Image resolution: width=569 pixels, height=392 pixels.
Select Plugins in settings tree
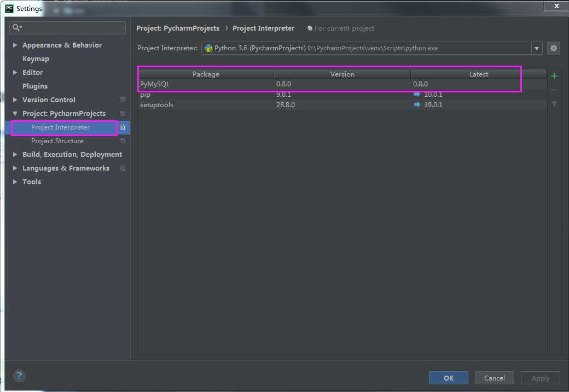[35, 86]
